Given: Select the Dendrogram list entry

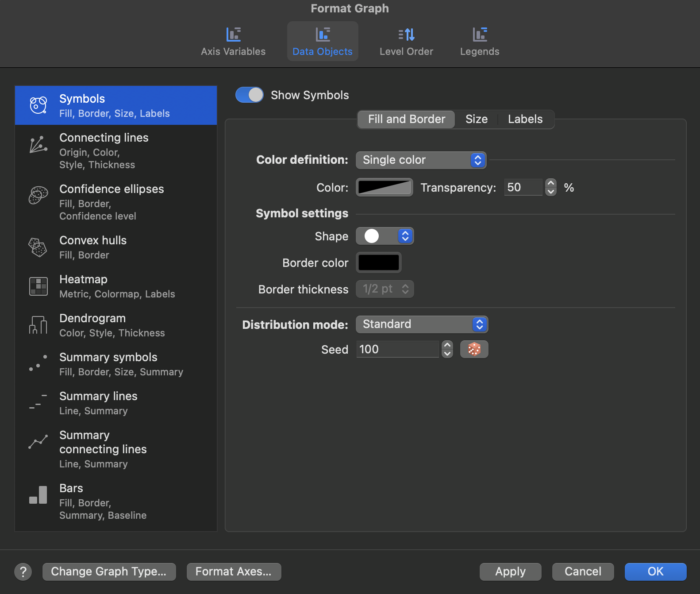Looking at the screenshot, I should pos(116,325).
